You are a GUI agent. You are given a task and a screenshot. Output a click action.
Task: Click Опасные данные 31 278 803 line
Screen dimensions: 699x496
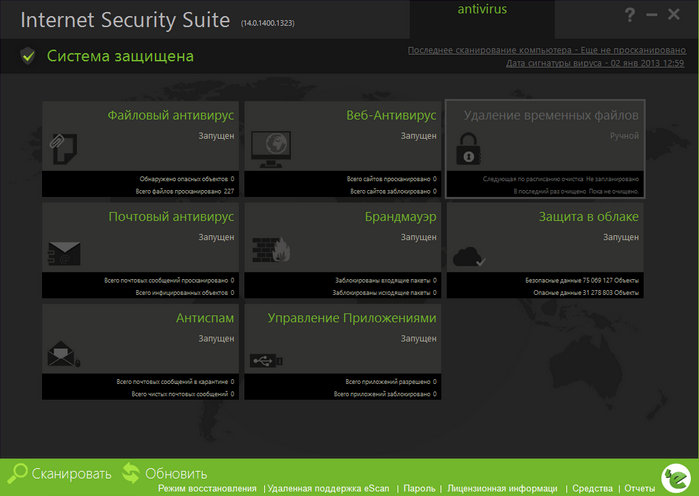pyautogui.click(x=586, y=293)
